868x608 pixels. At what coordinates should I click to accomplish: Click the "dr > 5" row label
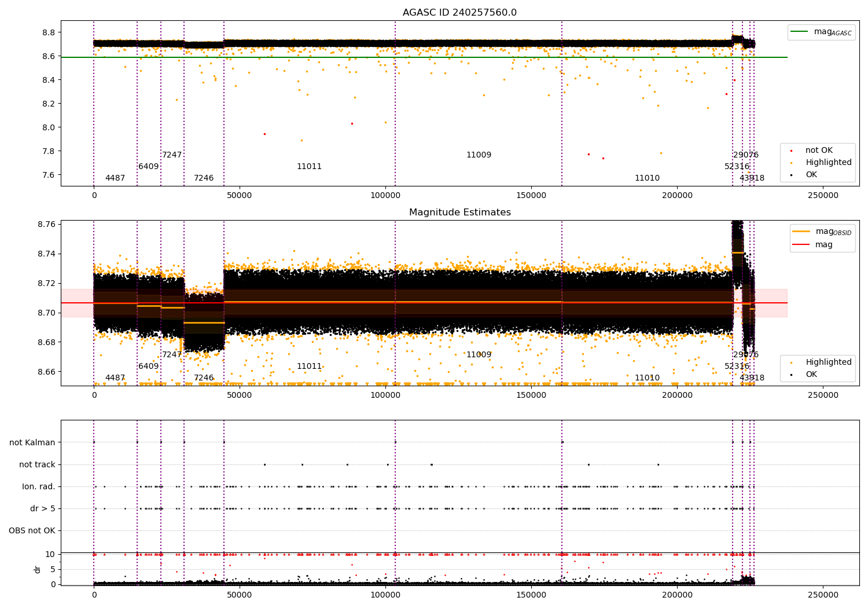(43, 508)
